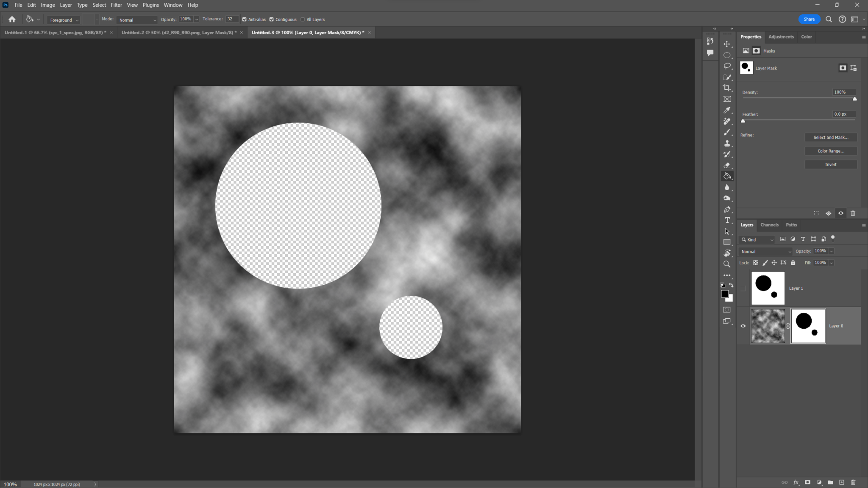Toggle the Anti-alias checkbox in options bar
The height and width of the screenshot is (488, 868).
(245, 19)
